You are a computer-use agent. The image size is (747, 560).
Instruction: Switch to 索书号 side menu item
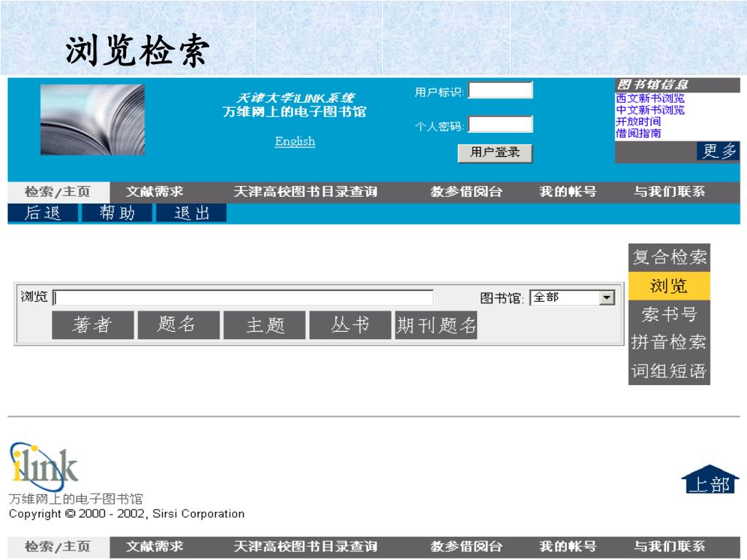(x=670, y=314)
